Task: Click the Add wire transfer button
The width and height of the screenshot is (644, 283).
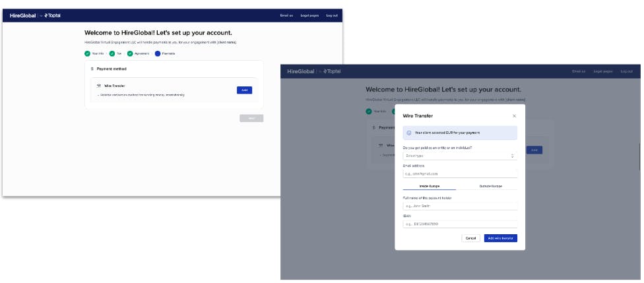Action: click(500, 238)
